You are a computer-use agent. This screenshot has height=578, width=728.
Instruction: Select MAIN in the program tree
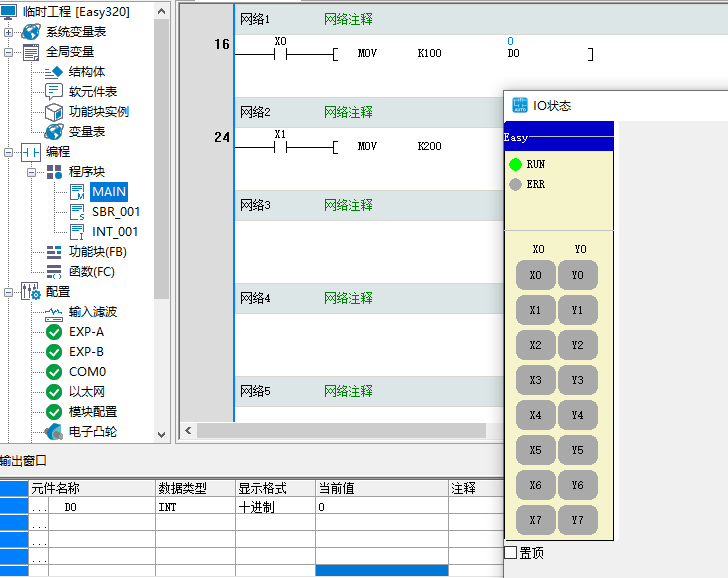point(109,192)
